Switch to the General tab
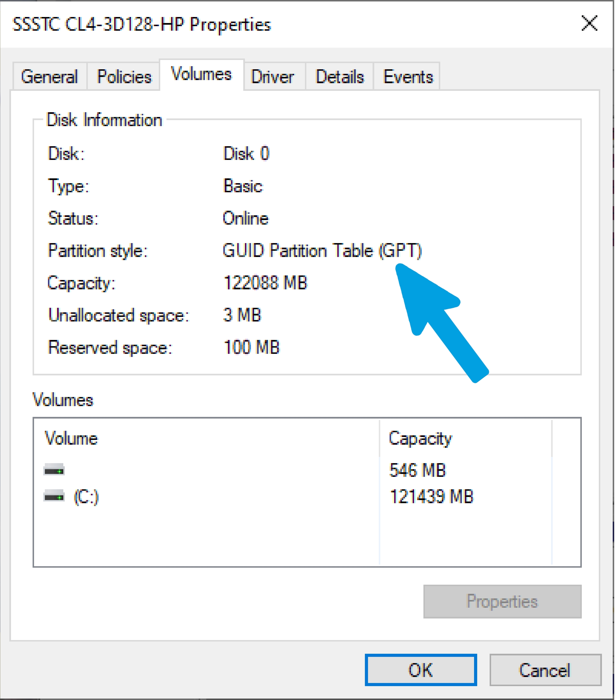The width and height of the screenshot is (615, 700). (x=50, y=76)
